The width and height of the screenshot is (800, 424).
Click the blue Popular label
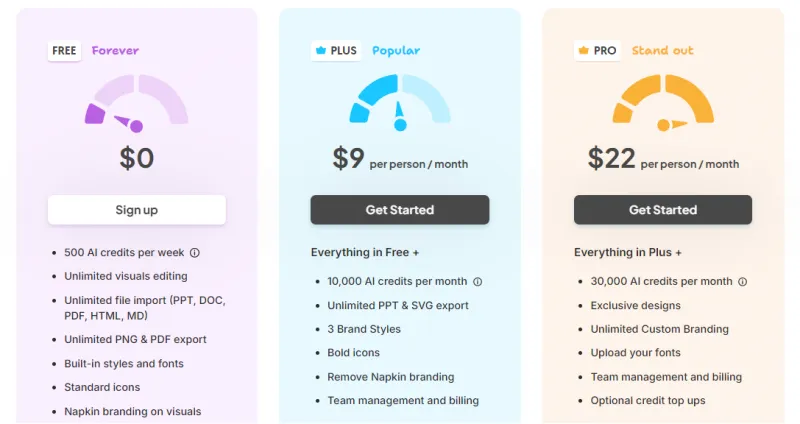tap(396, 50)
